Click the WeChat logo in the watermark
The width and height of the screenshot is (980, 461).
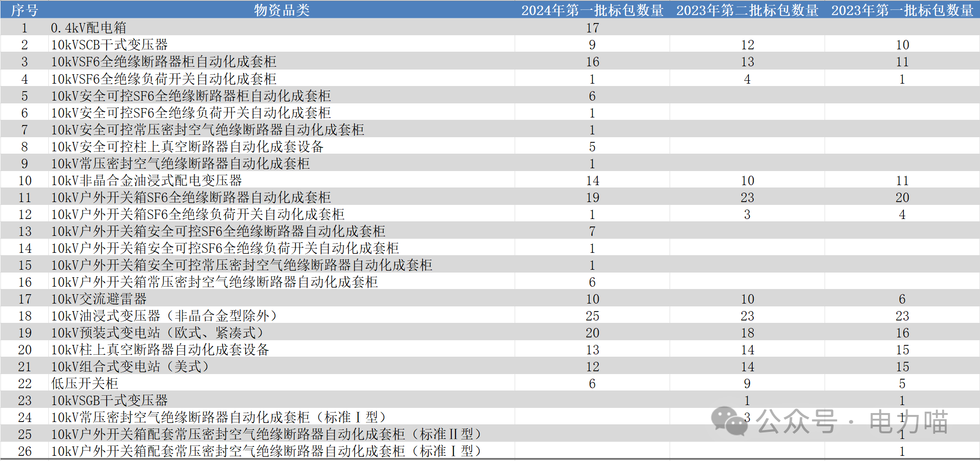point(729,421)
